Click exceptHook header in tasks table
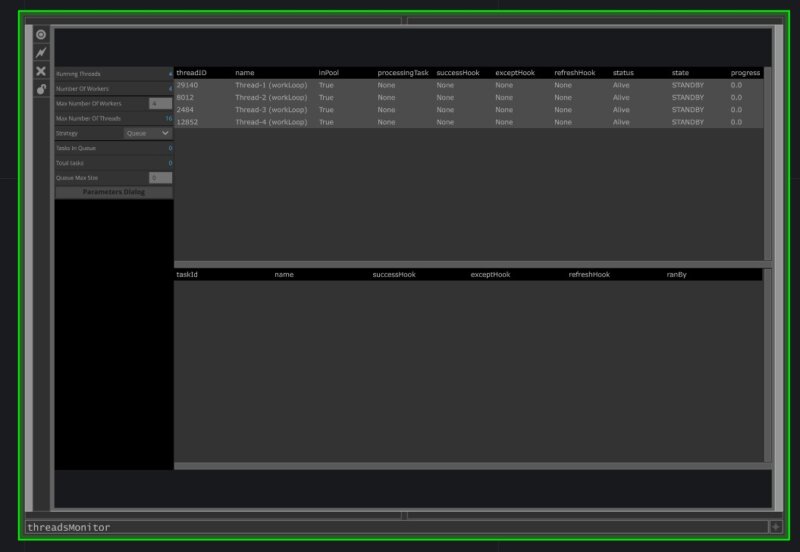Image resolution: width=800 pixels, height=552 pixels. pos(490,274)
